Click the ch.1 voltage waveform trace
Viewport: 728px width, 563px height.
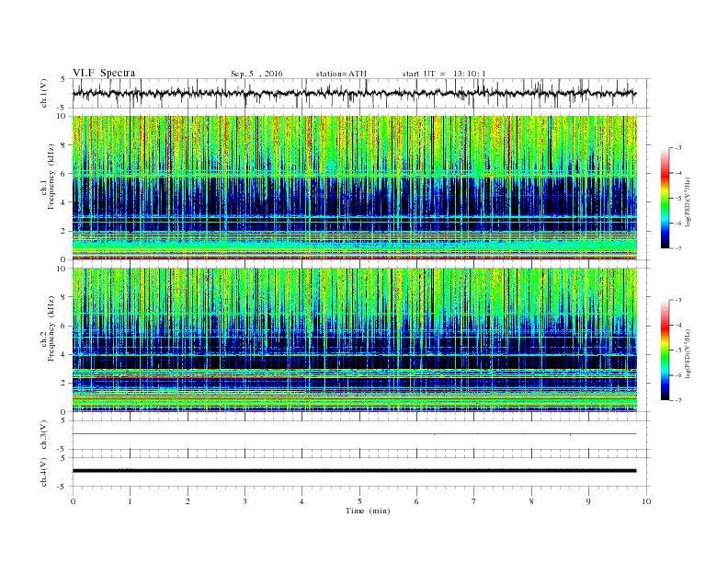354,93
